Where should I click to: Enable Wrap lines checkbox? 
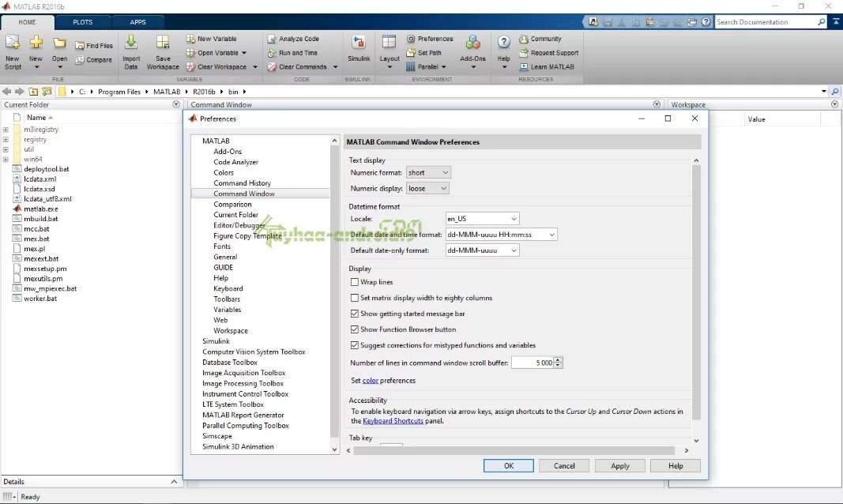click(x=354, y=282)
